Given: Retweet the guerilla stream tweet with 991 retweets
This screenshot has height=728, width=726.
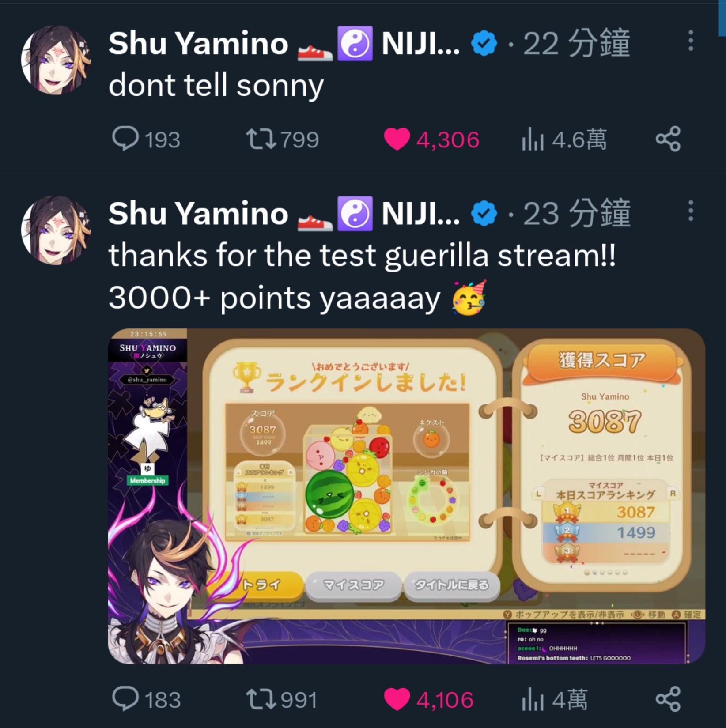Looking at the screenshot, I should (281, 699).
